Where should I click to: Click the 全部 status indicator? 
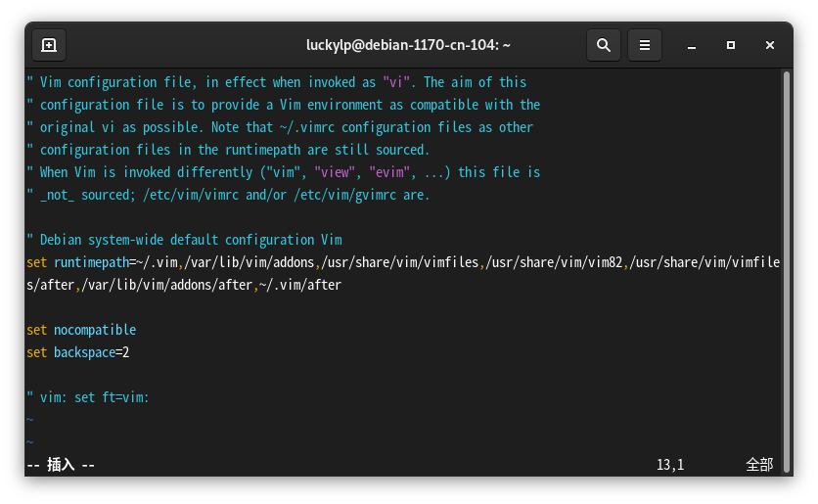pyautogui.click(x=759, y=464)
